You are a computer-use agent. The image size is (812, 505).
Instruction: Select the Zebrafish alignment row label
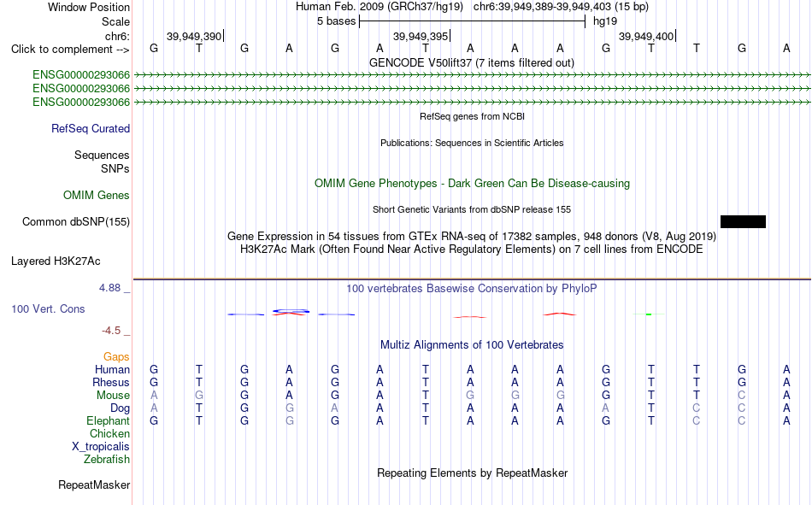[107, 460]
